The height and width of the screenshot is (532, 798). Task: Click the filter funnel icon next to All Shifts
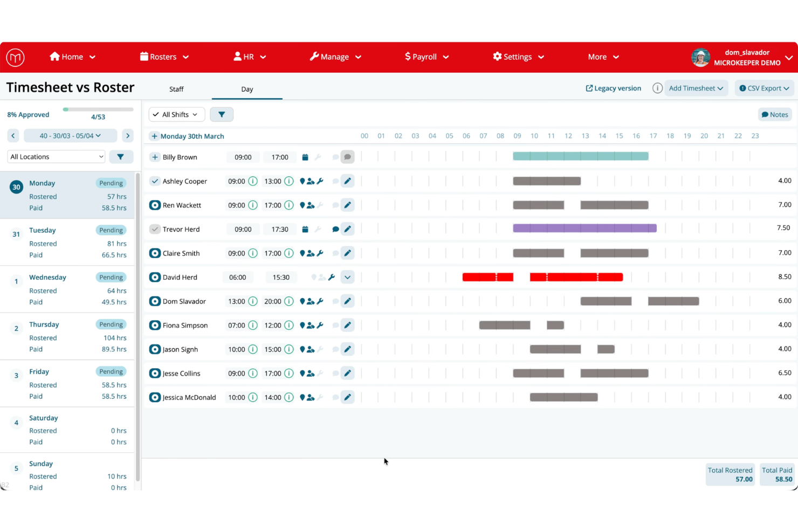[222, 114]
